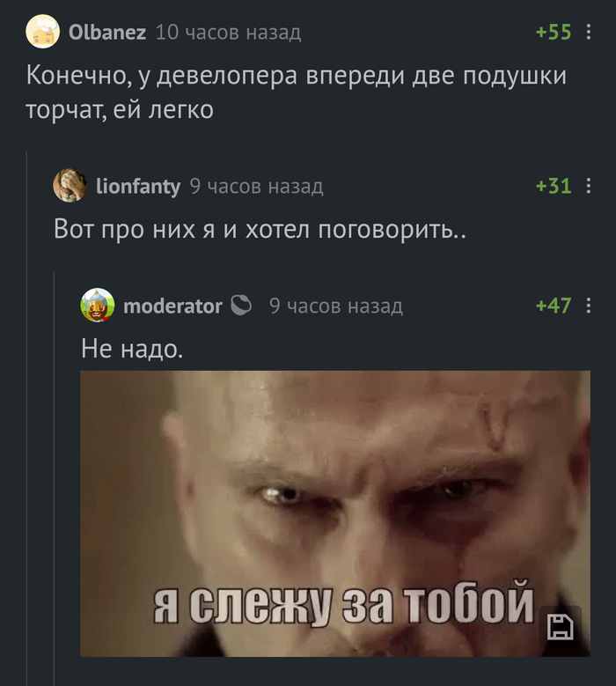Click moderator's '9 часов назад' timestamp

click(336, 306)
